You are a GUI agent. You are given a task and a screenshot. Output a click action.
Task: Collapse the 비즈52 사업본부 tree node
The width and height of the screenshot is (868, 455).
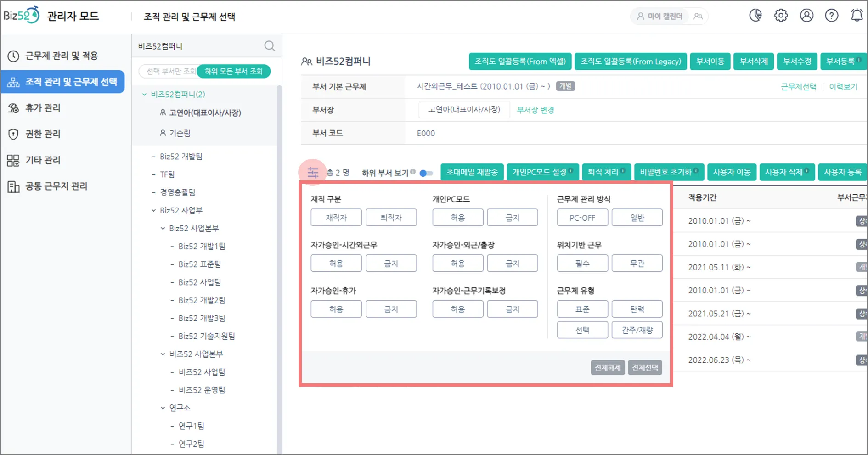point(163,354)
